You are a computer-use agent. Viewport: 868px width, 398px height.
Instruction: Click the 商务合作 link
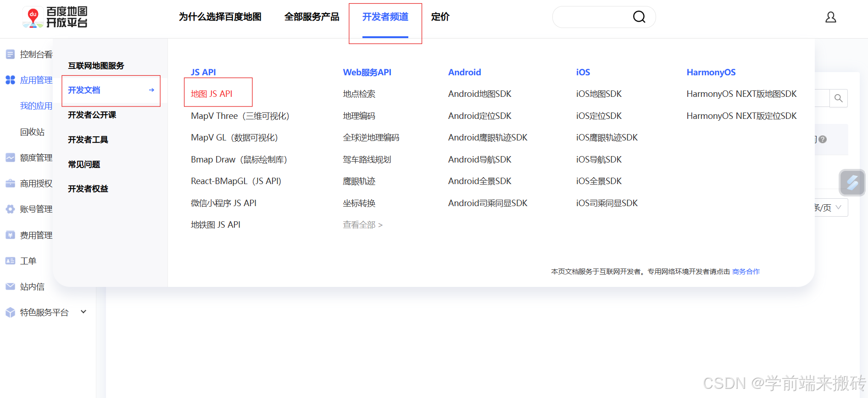746,271
